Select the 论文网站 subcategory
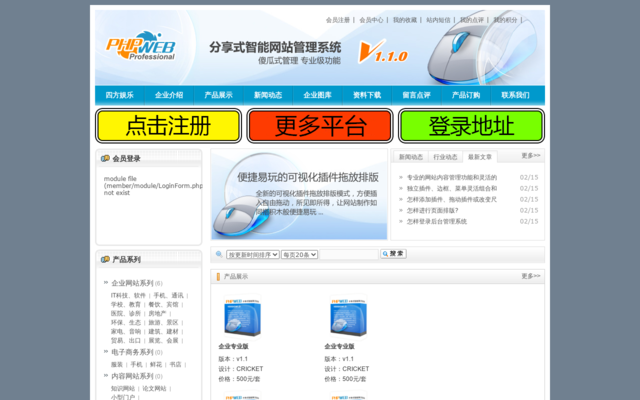The image size is (640, 400). pos(154,389)
